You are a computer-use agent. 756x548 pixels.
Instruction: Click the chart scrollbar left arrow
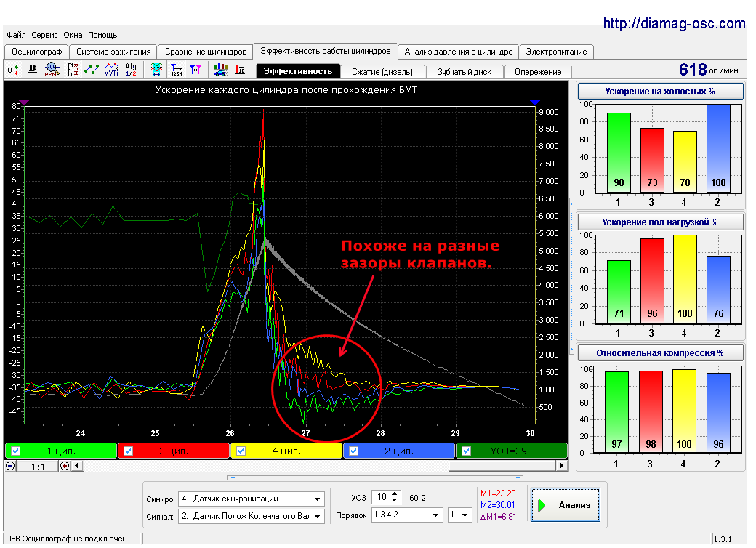point(77,466)
